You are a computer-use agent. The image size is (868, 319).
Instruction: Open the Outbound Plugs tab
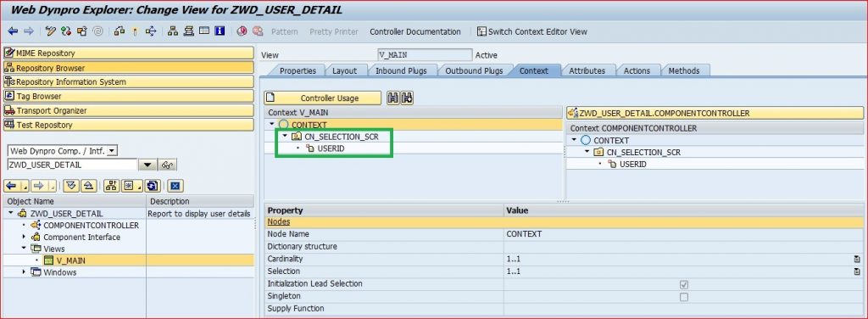pos(474,71)
